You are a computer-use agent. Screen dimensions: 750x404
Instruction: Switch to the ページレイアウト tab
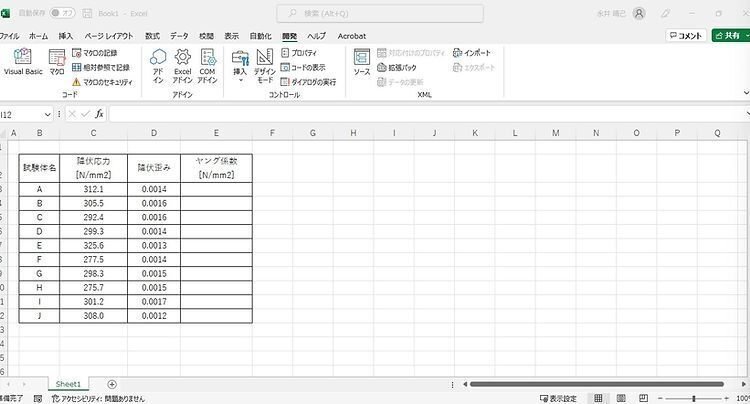[x=109, y=36]
